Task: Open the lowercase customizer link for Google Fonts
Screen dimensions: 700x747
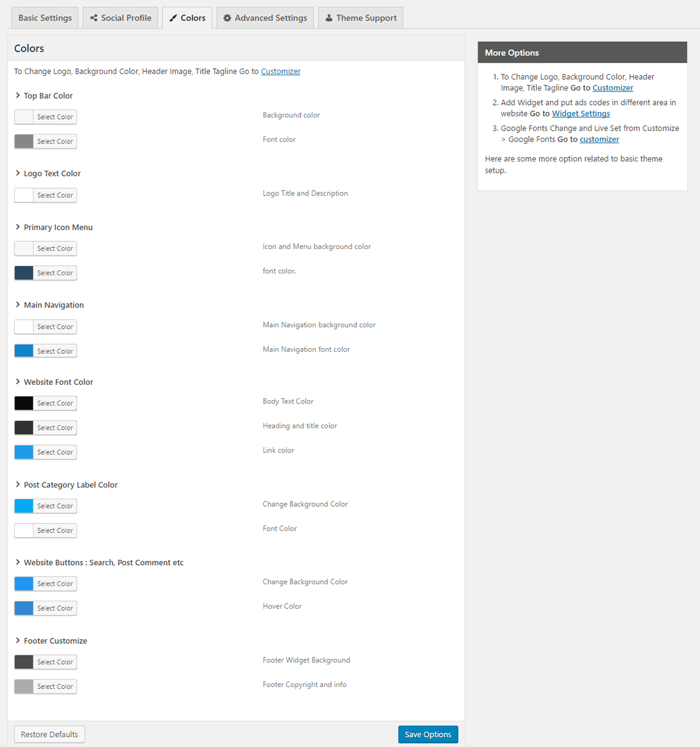Action: point(599,139)
